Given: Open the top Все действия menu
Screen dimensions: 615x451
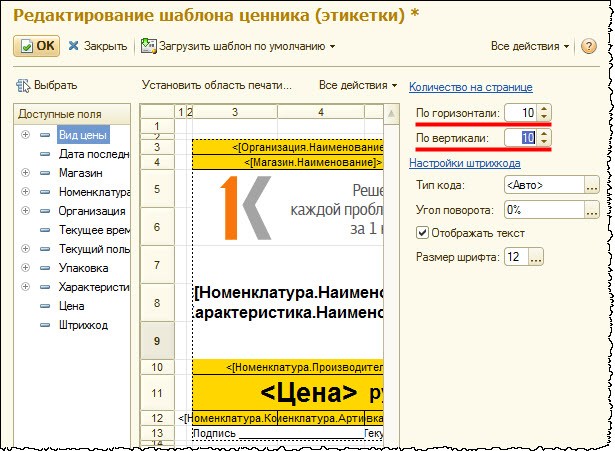Looking at the screenshot, I should pos(529,46).
